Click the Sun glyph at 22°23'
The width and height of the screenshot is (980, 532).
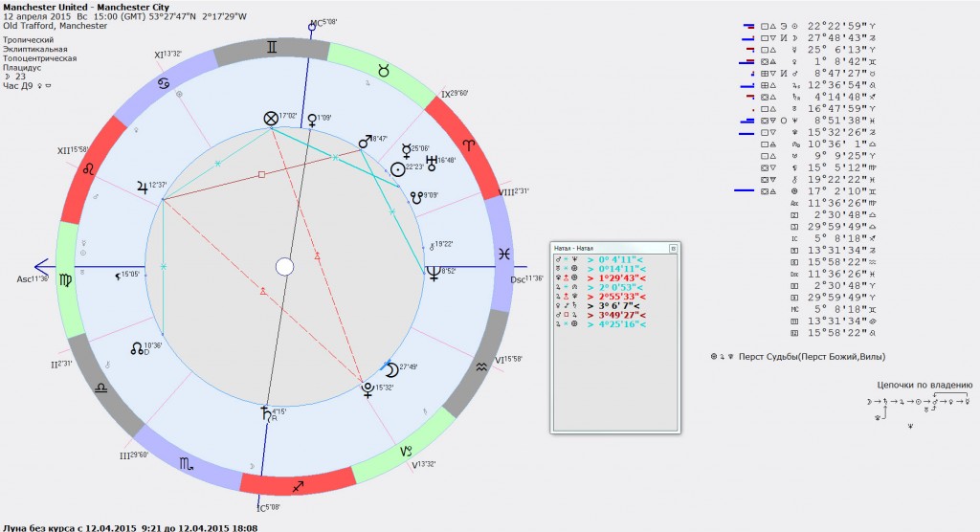pyautogui.click(x=397, y=169)
